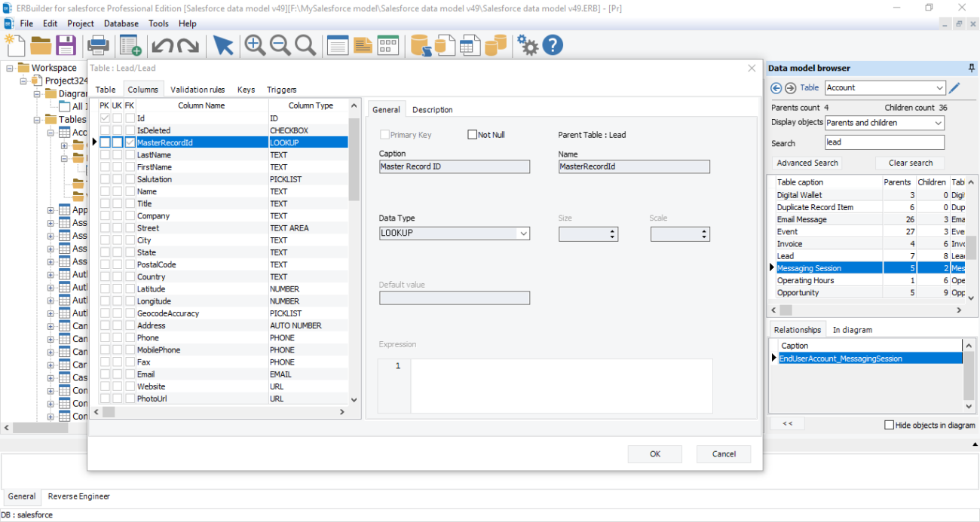This screenshot has height=522, width=980.
Task: Open the Reverse Engineer tab
Action: point(79,496)
